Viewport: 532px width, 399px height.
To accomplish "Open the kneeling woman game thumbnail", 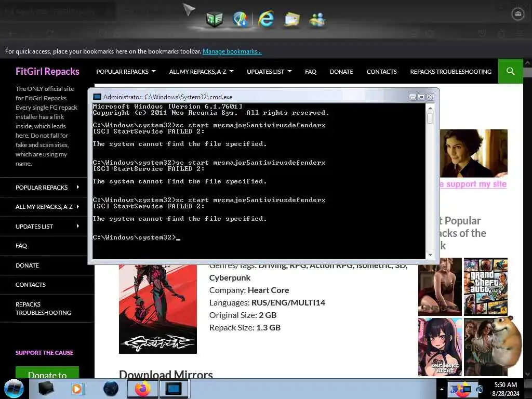I will 440,287.
